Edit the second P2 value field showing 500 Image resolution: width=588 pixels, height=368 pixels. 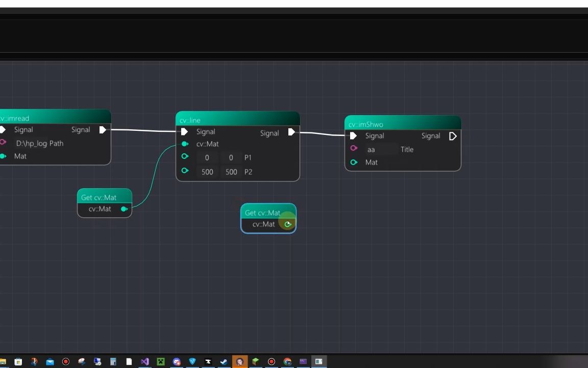tap(231, 172)
